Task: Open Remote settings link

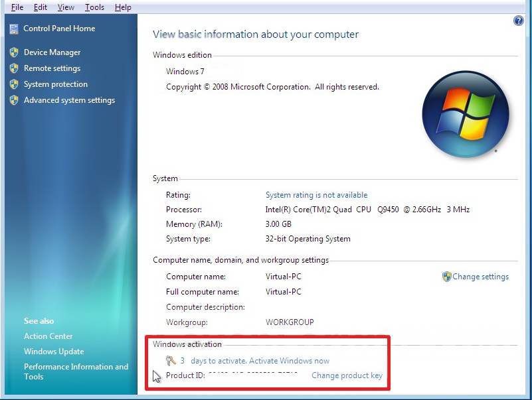Action: 52,68
